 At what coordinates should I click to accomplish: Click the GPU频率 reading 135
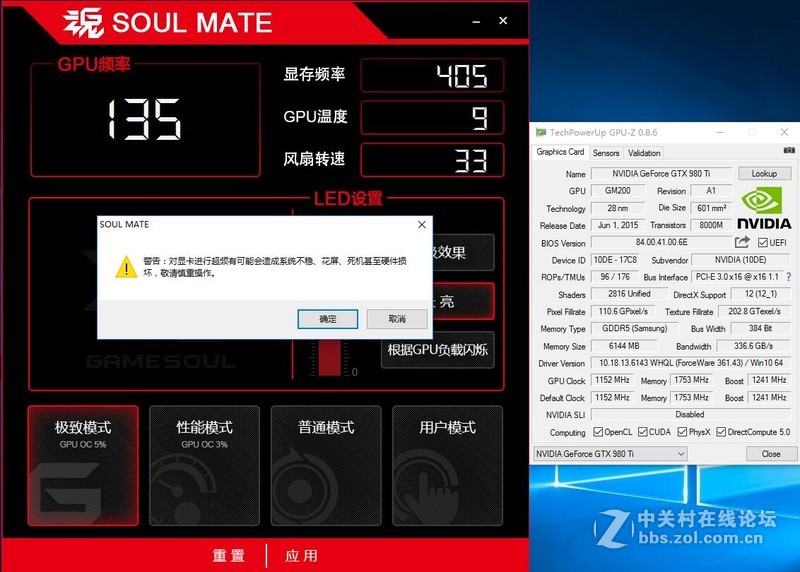[x=144, y=119]
